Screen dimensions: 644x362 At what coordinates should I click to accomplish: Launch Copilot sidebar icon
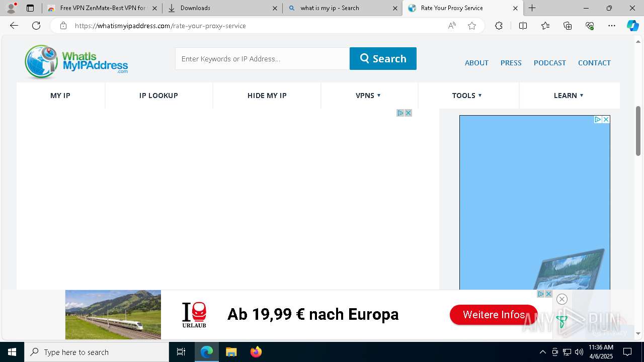pyautogui.click(x=632, y=26)
